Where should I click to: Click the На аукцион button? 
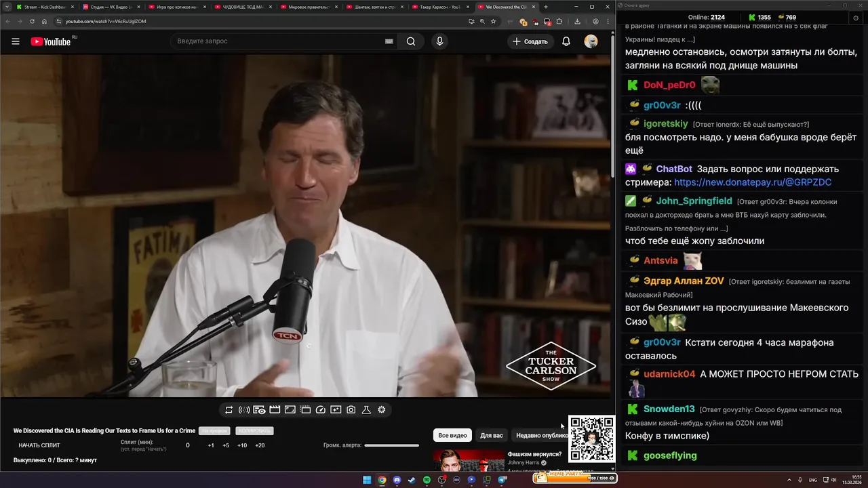point(214,430)
